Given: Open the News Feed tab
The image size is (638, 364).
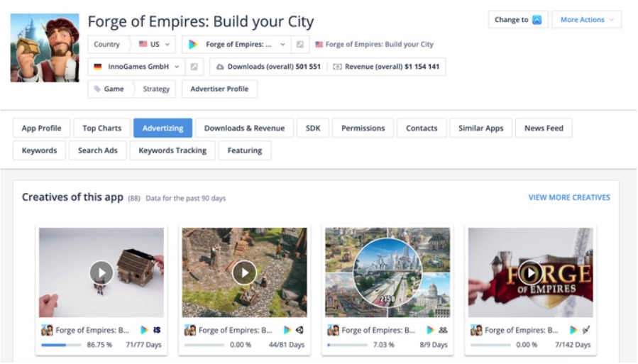Looking at the screenshot, I should 544,128.
